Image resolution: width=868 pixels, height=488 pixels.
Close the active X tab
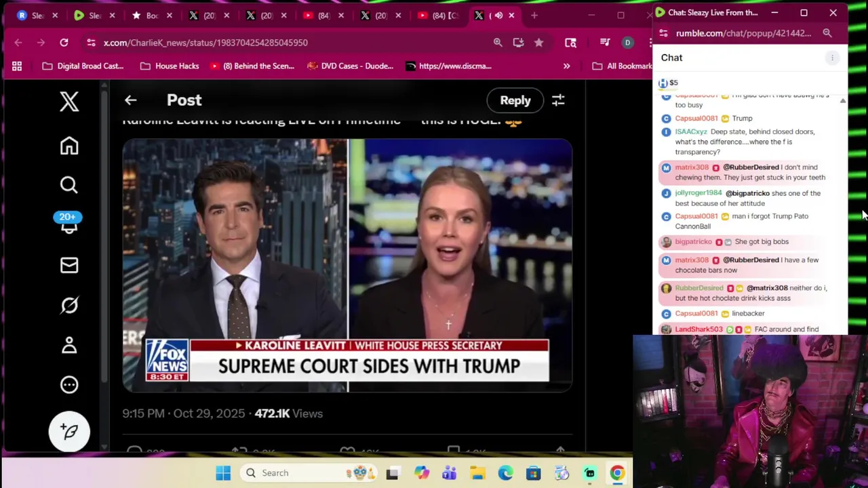(511, 16)
